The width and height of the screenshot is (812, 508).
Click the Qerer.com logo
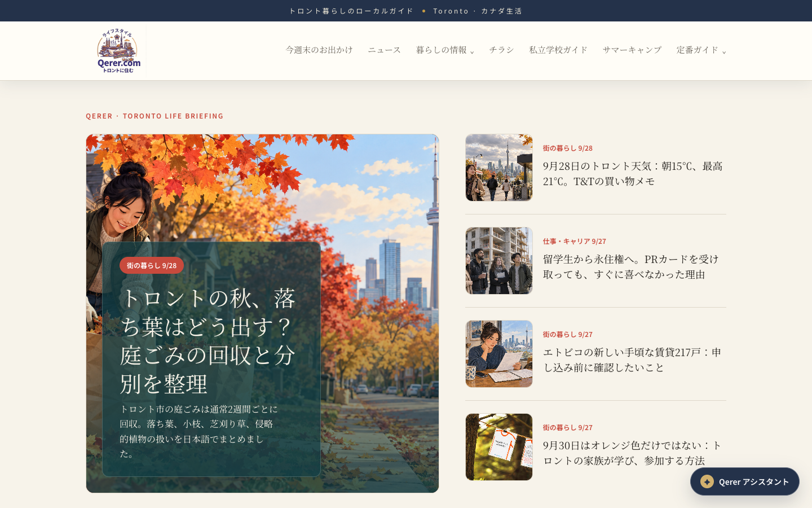(x=118, y=51)
